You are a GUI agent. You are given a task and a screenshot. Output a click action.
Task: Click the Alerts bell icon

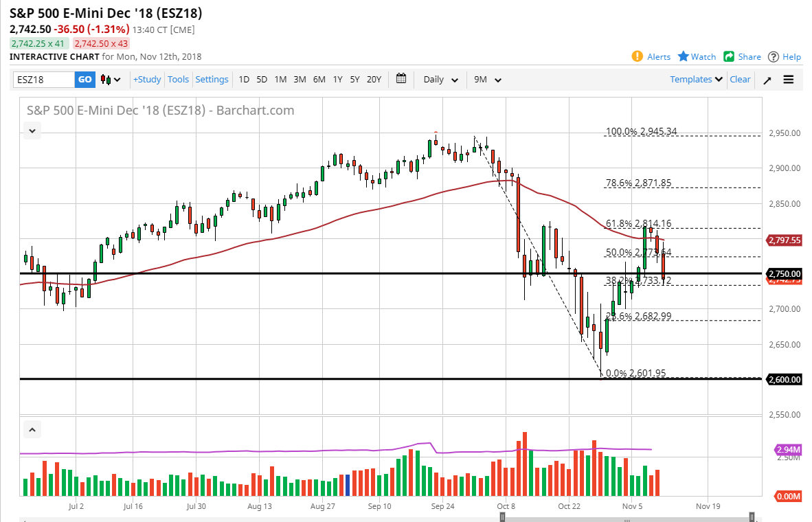tap(640, 56)
